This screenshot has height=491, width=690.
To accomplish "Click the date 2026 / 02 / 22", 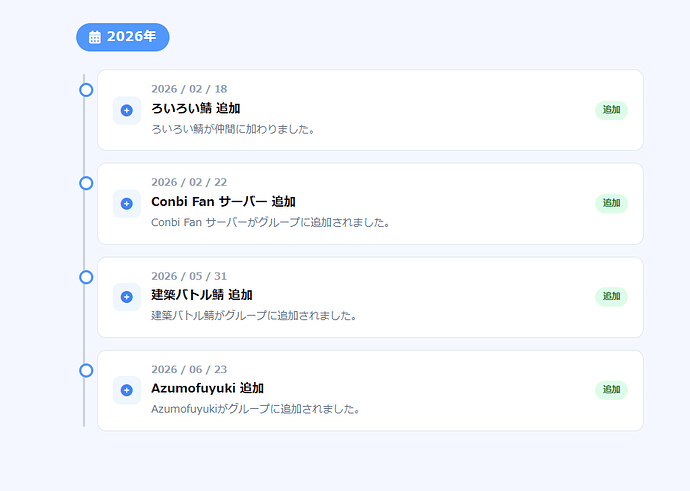I will click(189, 182).
